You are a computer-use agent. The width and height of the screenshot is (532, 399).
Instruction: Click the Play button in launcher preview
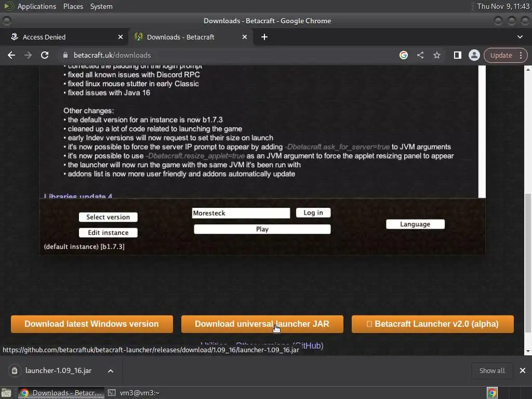(x=262, y=229)
